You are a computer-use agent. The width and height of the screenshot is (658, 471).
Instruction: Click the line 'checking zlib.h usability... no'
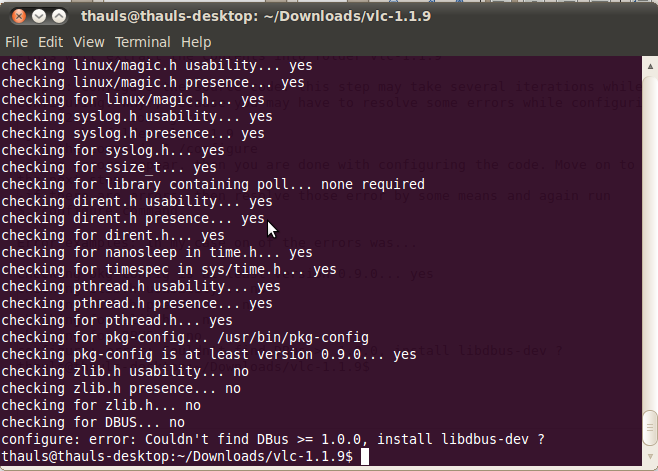tap(125, 371)
